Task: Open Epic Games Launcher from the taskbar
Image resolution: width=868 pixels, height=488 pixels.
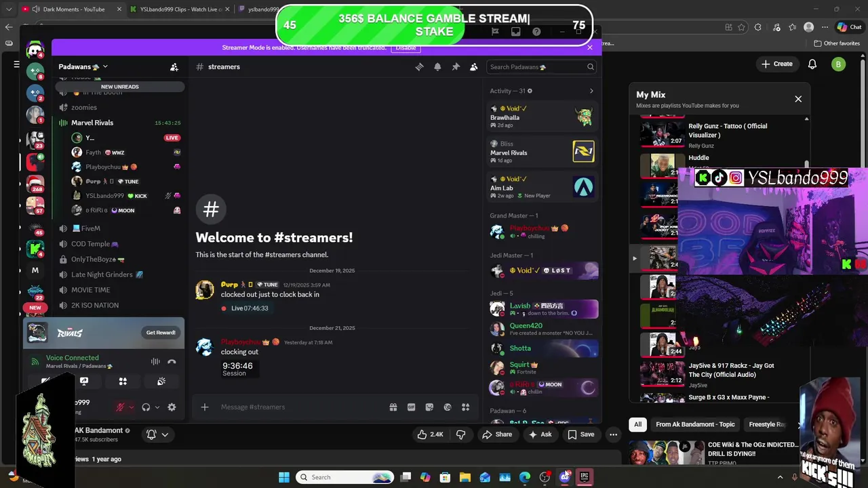Action: [585, 477]
